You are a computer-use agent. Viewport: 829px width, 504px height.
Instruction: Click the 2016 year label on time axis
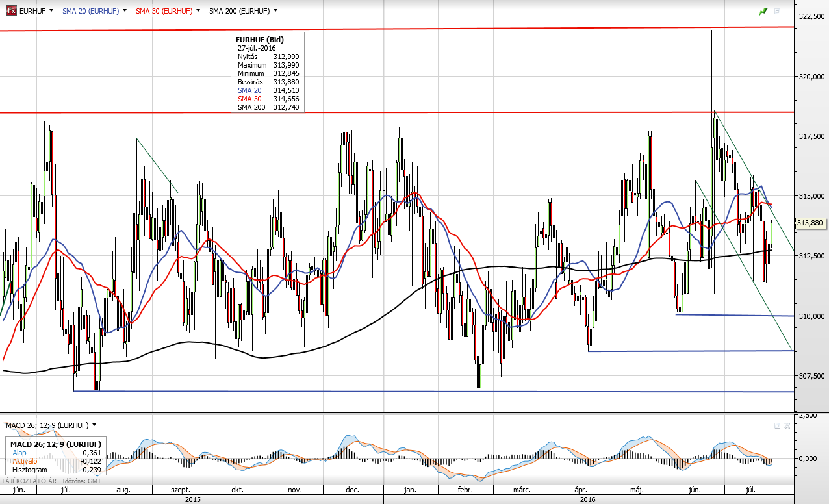pyautogui.click(x=587, y=499)
